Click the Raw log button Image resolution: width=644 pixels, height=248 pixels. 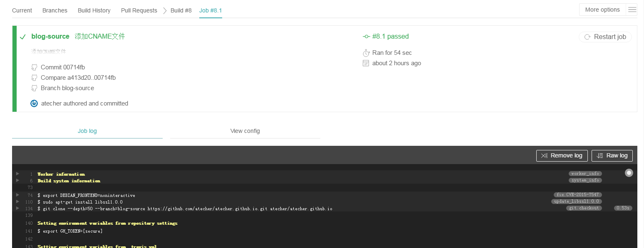(x=612, y=155)
